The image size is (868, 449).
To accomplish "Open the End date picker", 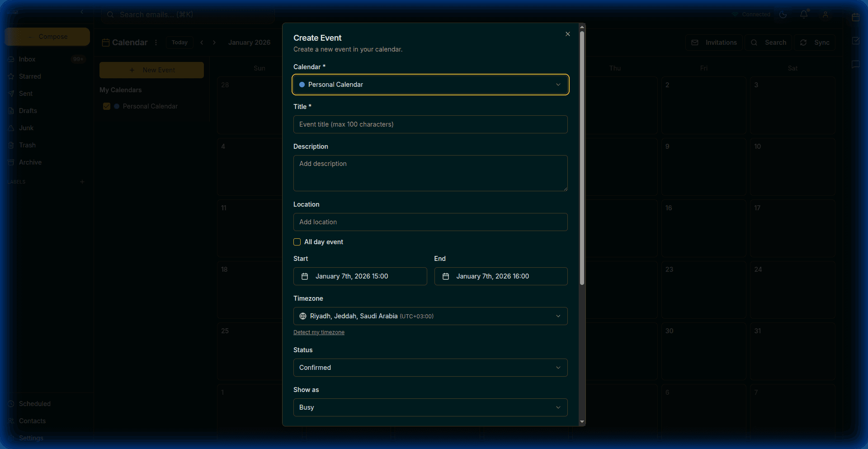I will pyautogui.click(x=500, y=276).
